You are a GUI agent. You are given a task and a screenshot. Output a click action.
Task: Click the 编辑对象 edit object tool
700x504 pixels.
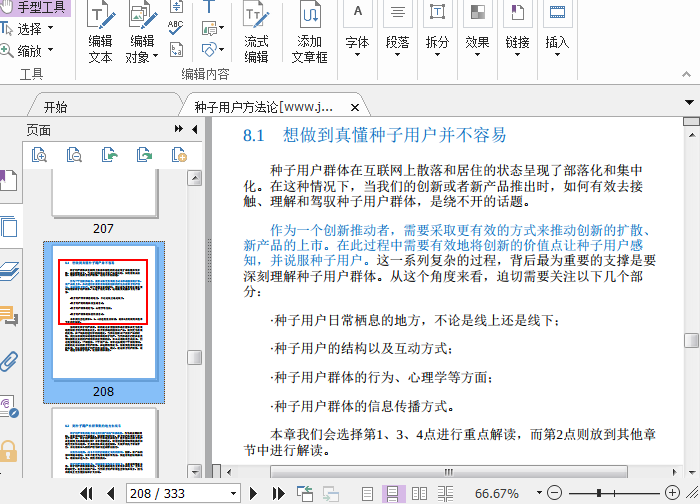pos(142,33)
